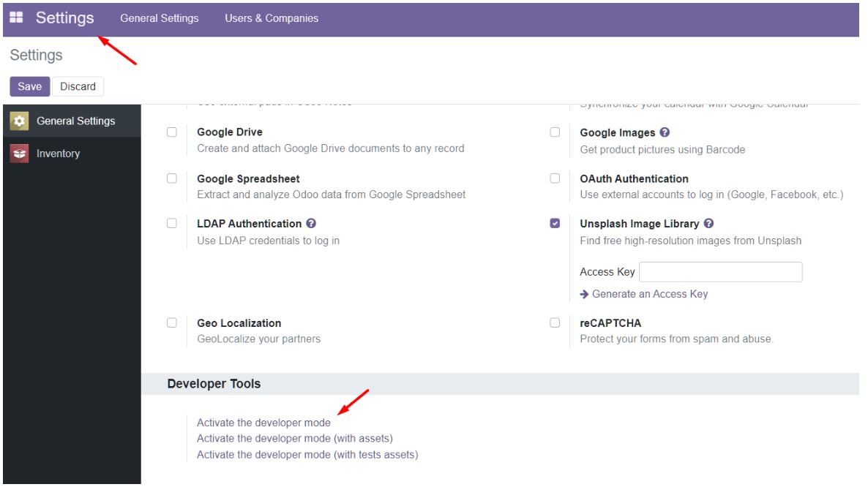
Task: Click help icon beside Unsplash Image Library
Action: (708, 224)
